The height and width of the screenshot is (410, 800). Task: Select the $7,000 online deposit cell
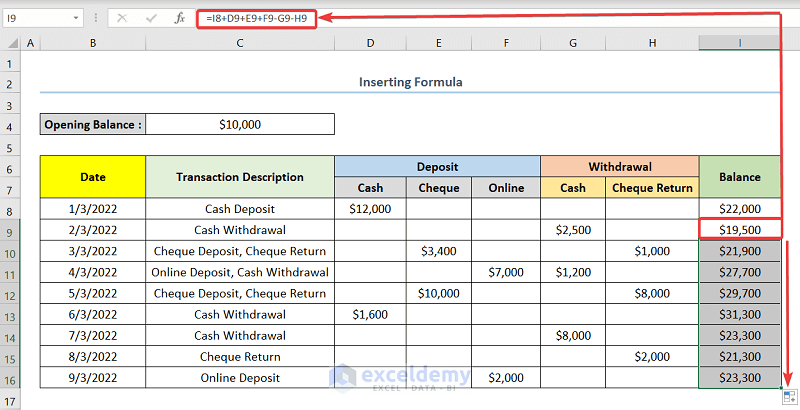pos(506,272)
